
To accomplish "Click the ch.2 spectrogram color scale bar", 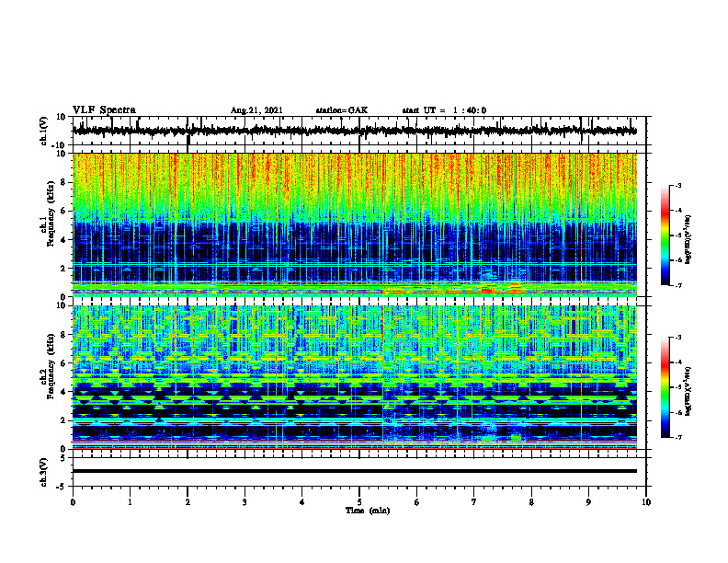I will [665, 387].
